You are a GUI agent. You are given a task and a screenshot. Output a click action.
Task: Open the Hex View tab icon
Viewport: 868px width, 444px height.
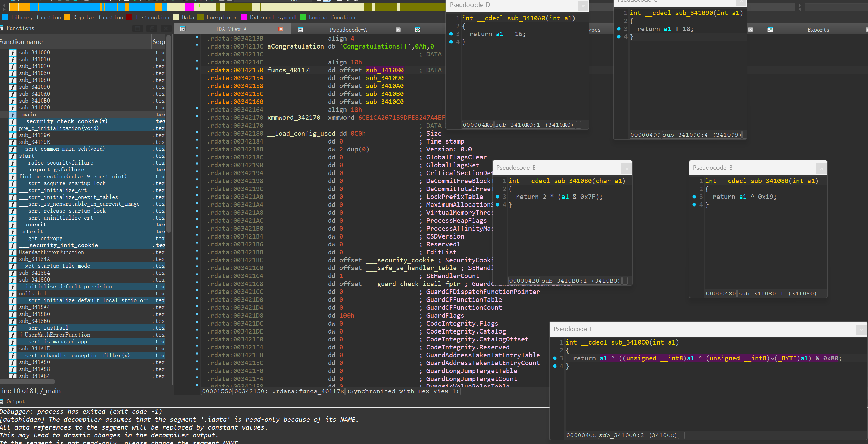click(x=418, y=30)
